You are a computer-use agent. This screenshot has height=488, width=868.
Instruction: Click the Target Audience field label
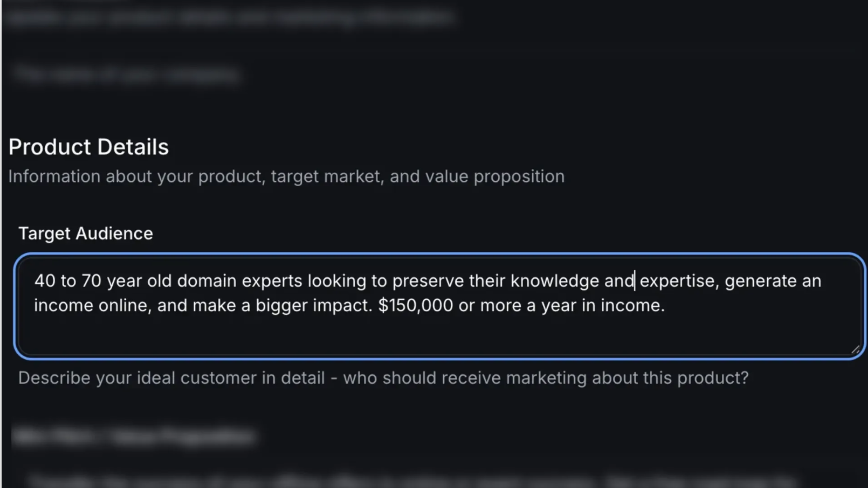point(86,233)
